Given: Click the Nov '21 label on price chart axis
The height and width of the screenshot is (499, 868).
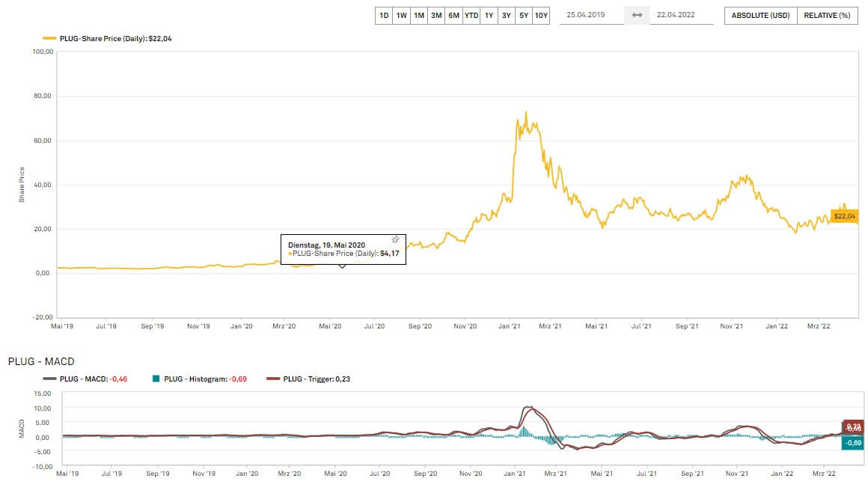Looking at the screenshot, I should point(732,326).
